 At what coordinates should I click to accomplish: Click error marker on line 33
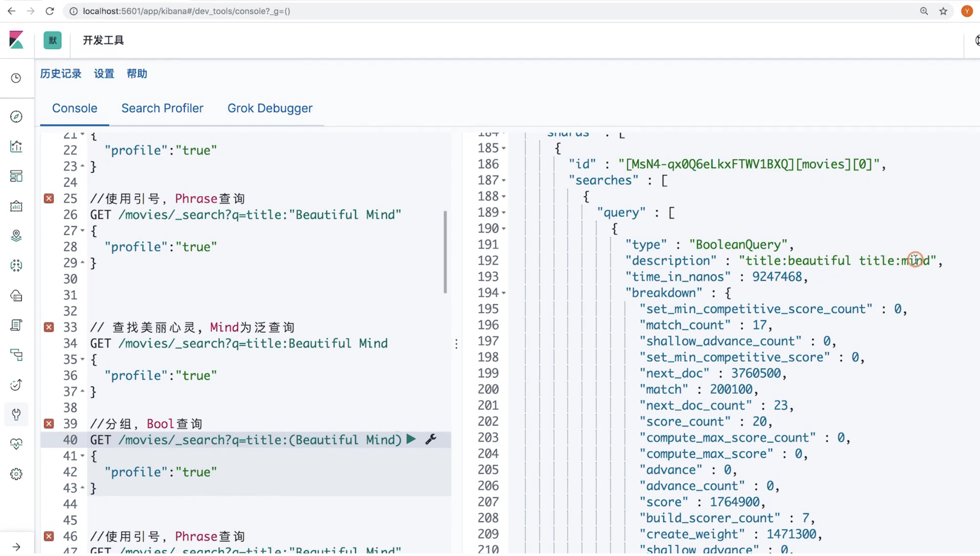pyautogui.click(x=49, y=327)
